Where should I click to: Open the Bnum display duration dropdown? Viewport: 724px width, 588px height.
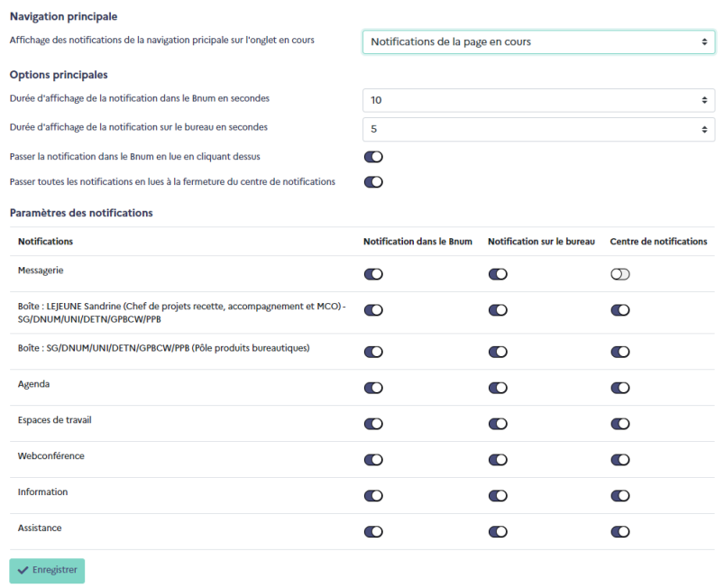(x=538, y=100)
